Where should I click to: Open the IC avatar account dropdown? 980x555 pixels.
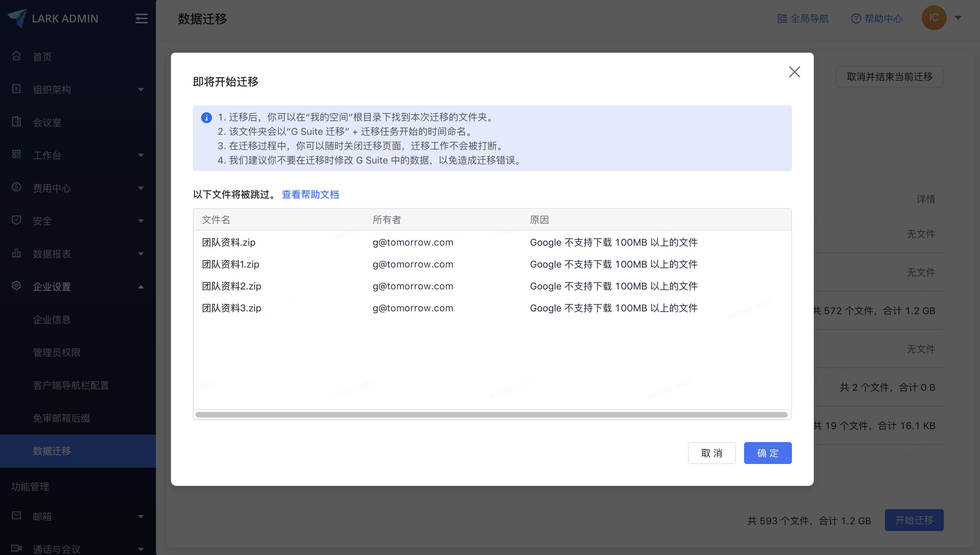click(x=958, y=17)
